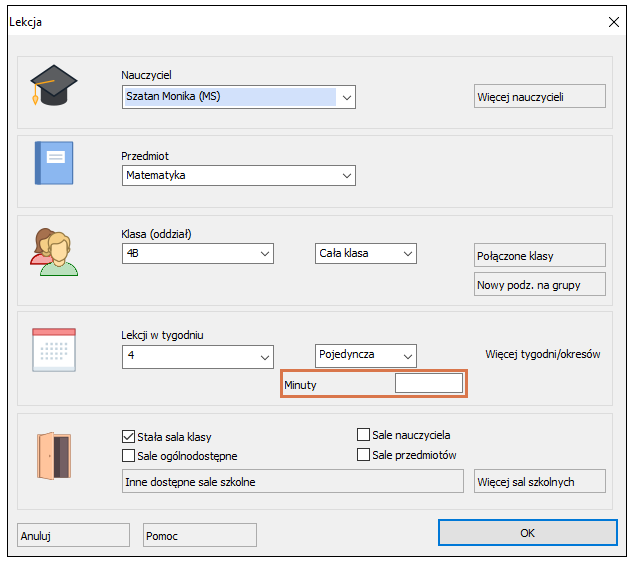Click the students class icon
635x565 pixels.
point(53,251)
